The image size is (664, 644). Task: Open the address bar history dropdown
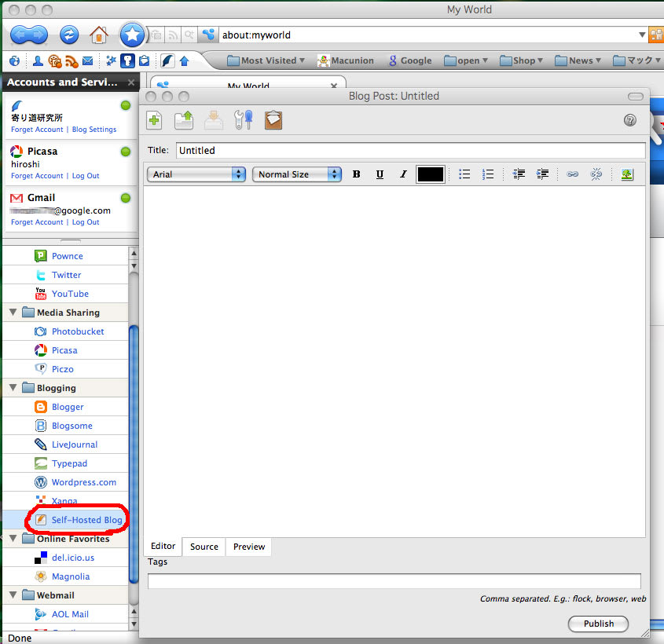pos(641,35)
